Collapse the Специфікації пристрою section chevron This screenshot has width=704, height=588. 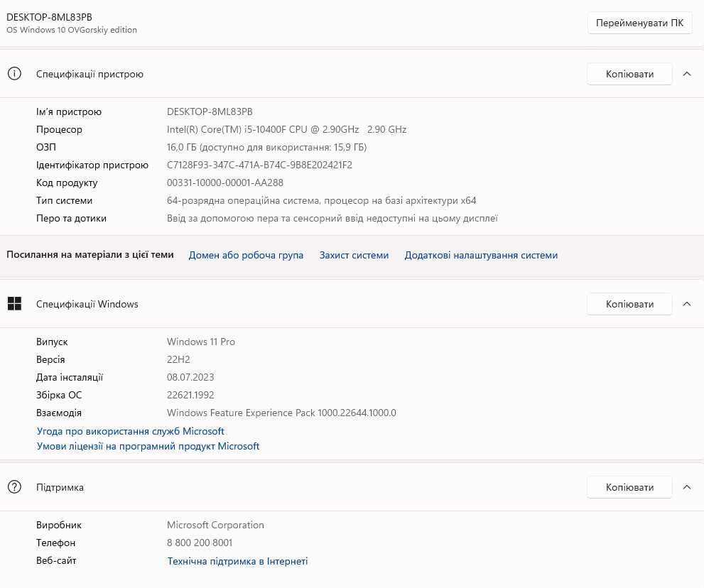[686, 74]
